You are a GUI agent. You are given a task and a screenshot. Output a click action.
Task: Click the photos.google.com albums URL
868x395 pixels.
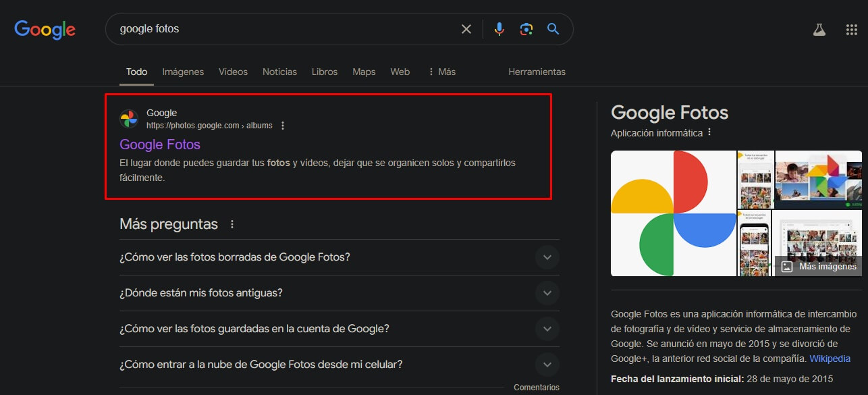click(209, 126)
